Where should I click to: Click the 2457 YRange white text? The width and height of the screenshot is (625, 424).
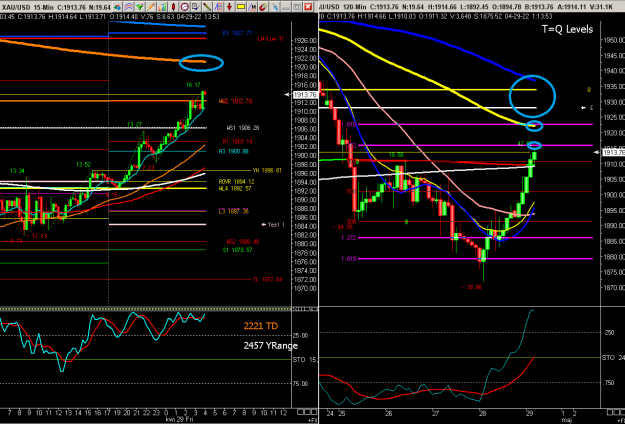pyautogui.click(x=271, y=345)
